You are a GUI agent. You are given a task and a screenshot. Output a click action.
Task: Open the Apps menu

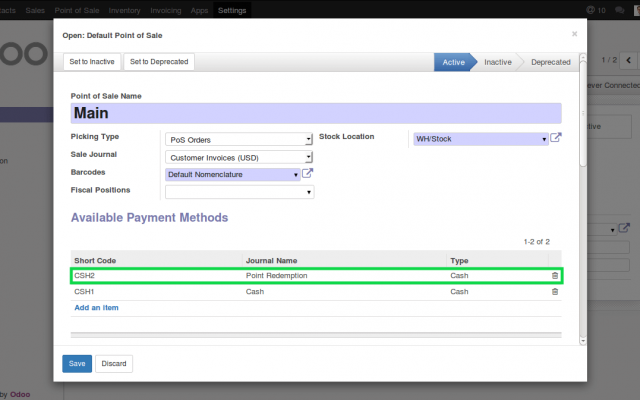click(x=199, y=10)
